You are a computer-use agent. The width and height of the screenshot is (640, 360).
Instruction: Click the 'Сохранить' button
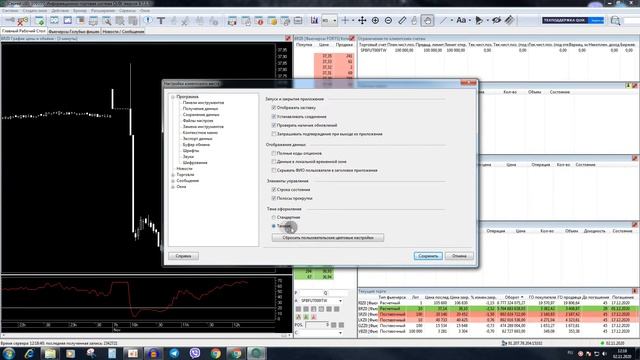pos(428,256)
